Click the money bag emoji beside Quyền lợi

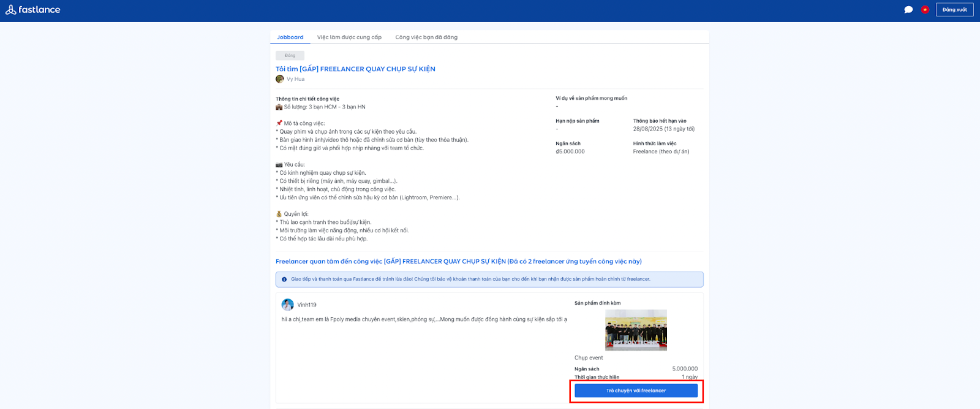(279, 214)
